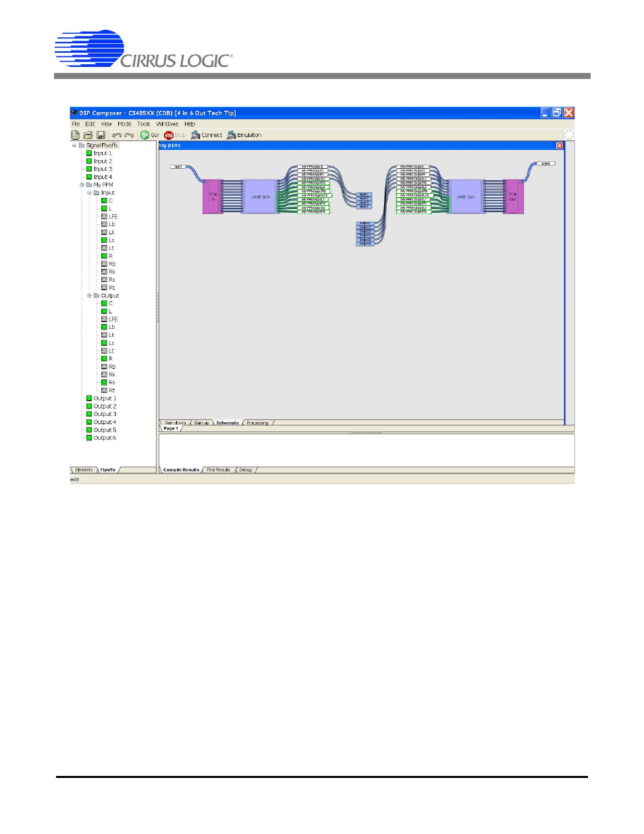The height and width of the screenshot is (834, 644).
Task: Open the Help menu
Action: (x=190, y=124)
